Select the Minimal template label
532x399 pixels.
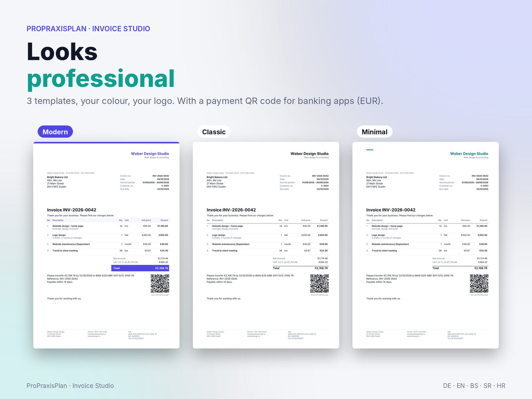(375, 132)
